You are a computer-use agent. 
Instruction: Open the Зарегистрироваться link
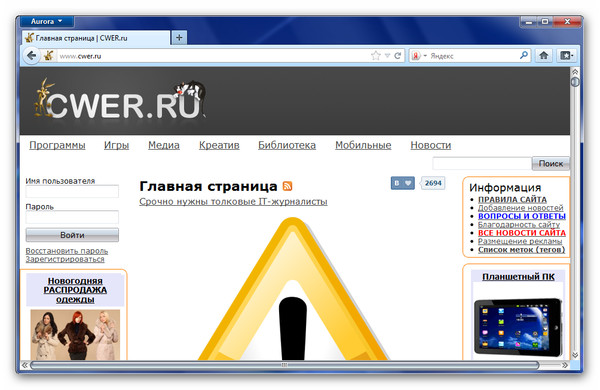tap(65, 259)
